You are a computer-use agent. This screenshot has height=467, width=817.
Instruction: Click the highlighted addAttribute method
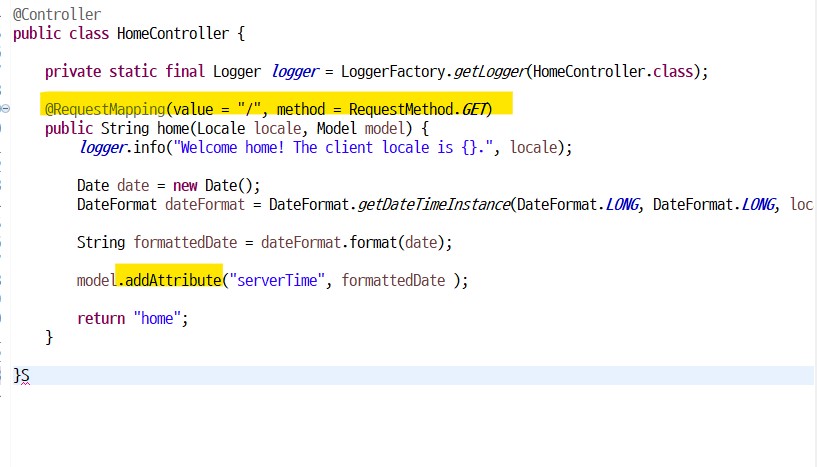[x=173, y=280]
